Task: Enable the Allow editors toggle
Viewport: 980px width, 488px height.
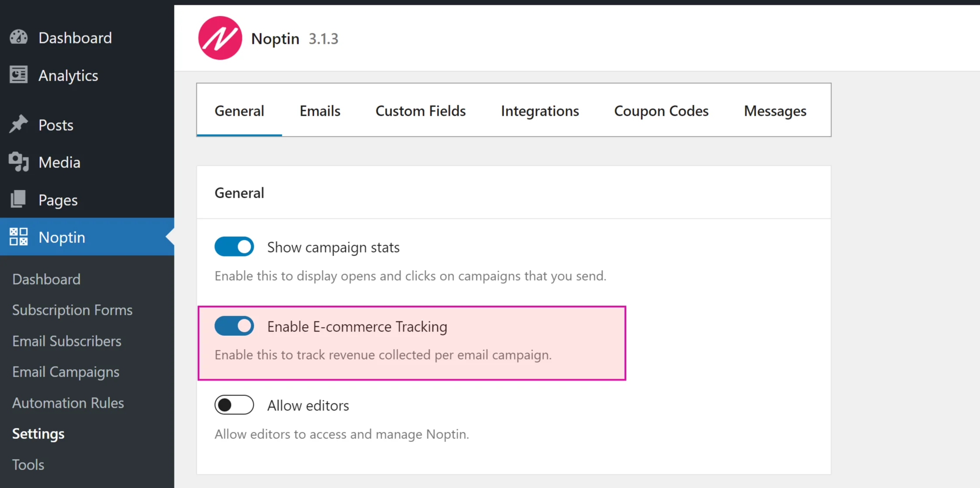Action: point(234,405)
